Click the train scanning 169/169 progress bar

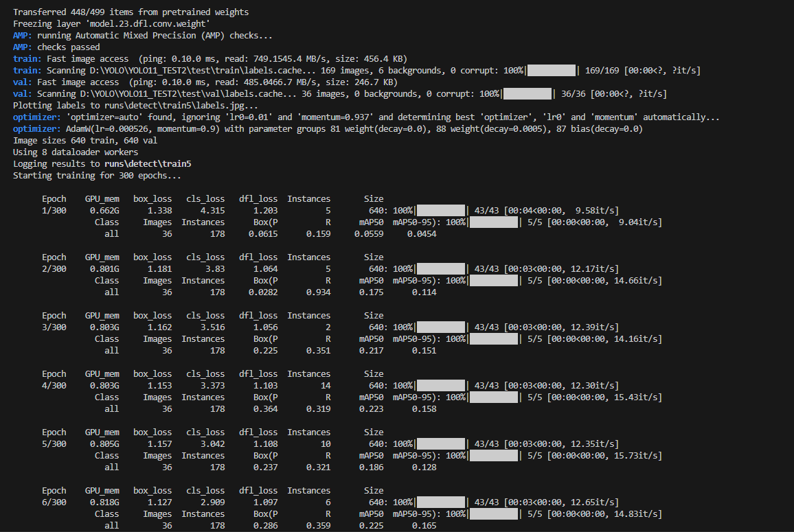[x=552, y=71]
